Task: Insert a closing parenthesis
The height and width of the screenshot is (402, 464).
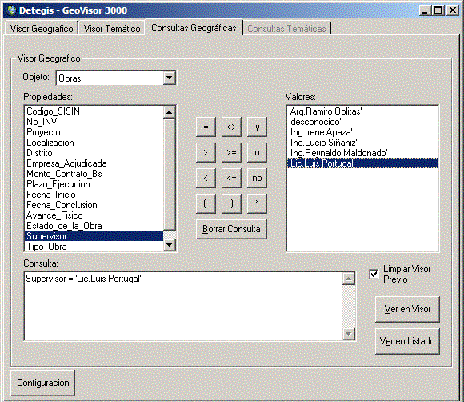Action: click(x=231, y=203)
